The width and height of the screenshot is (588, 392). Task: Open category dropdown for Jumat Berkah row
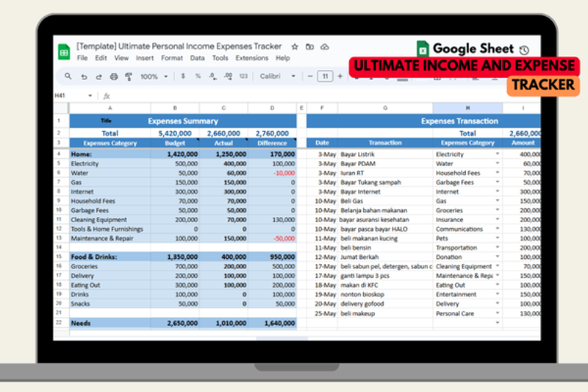(498, 257)
